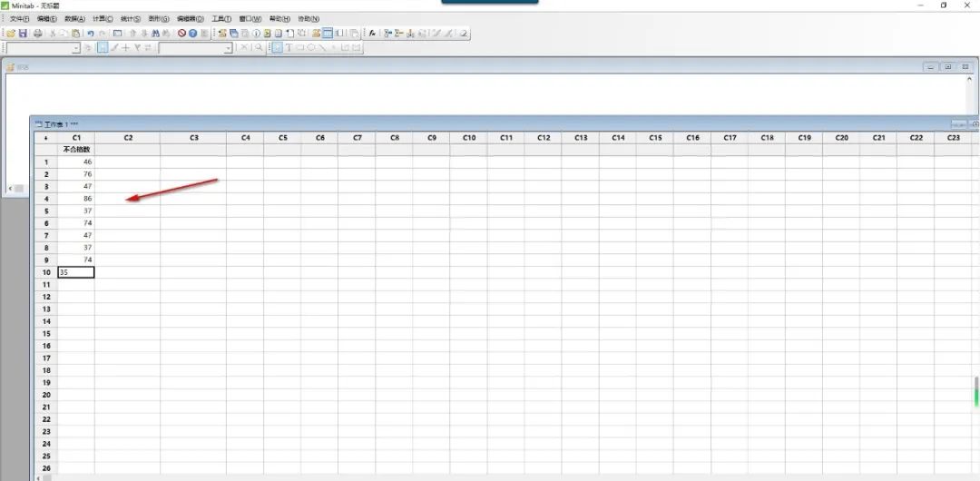Maximize the Session window
This screenshot has width=980, height=481.
[x=948, y=66]
